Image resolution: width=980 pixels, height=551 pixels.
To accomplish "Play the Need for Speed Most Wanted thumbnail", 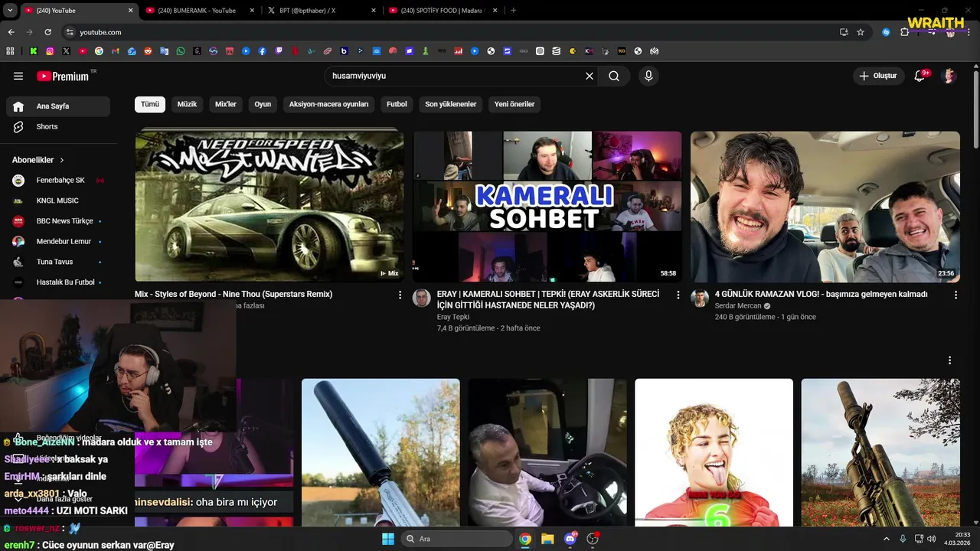I will coord(269,207).
